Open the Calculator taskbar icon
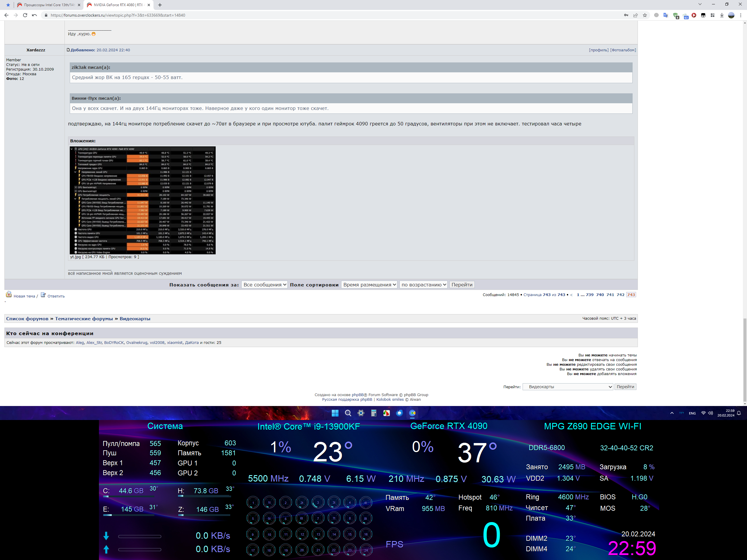The width and height of the screenshot is (747, 560). 373,413
